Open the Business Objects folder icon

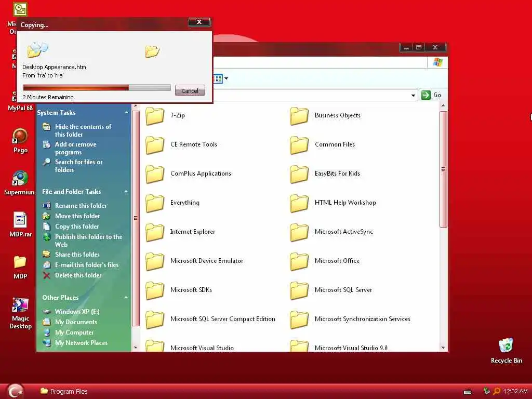299,116
